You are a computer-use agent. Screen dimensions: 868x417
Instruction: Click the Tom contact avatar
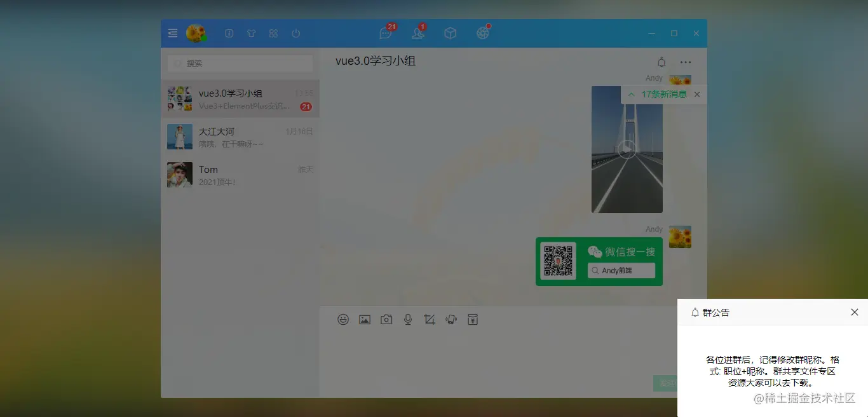(180, 175)
